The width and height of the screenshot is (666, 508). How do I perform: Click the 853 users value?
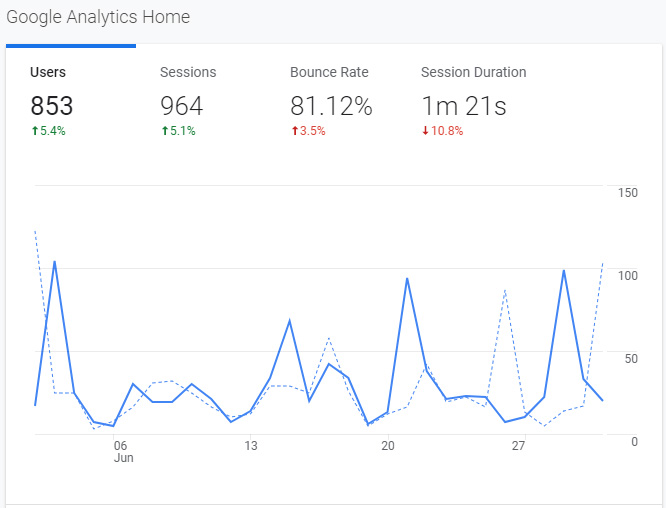click(52, 106)
